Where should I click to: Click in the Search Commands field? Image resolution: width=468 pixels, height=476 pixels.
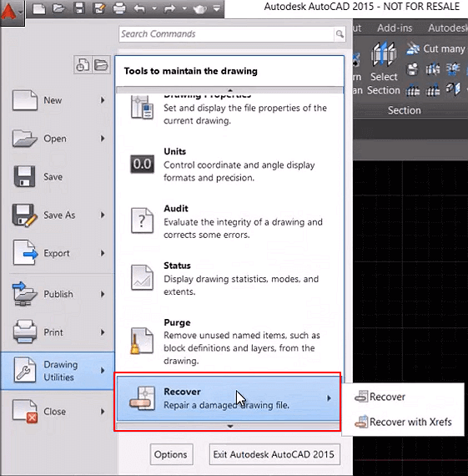pyautogui.click(x=226, y=34)
